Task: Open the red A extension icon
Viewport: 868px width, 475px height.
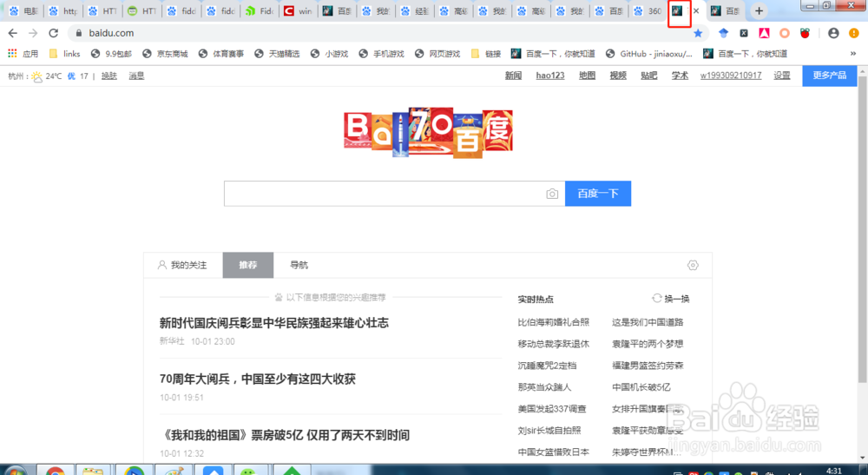Action: click(x=764, y=33)
